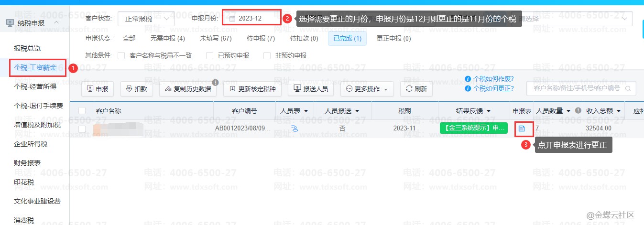Open the 个税如何作废? help link

[x=493, y=79]
